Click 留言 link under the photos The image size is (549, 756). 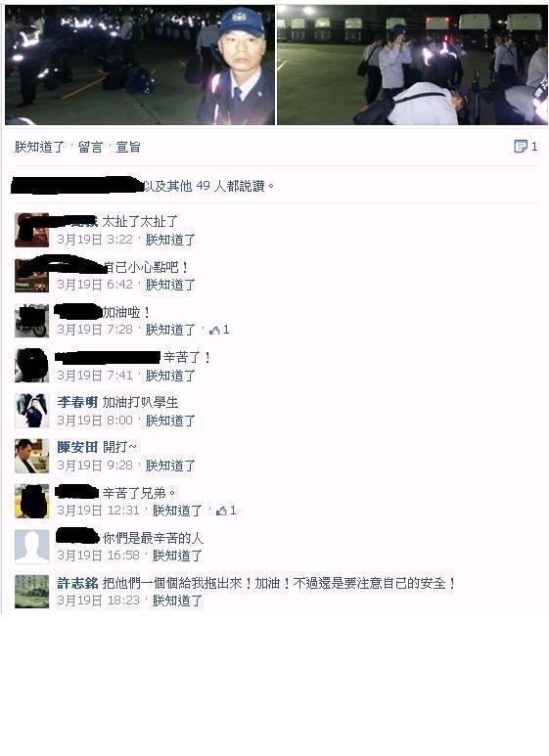click(90, 147)
